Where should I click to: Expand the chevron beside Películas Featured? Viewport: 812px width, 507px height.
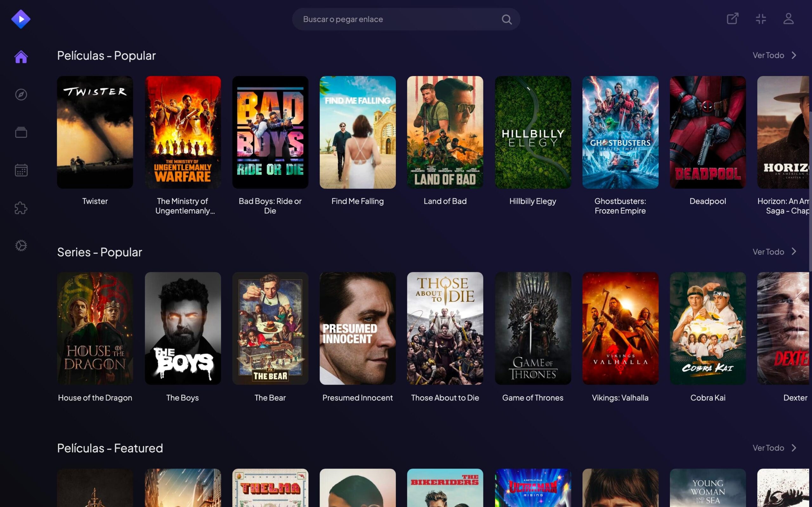click(x=795, y=448)
